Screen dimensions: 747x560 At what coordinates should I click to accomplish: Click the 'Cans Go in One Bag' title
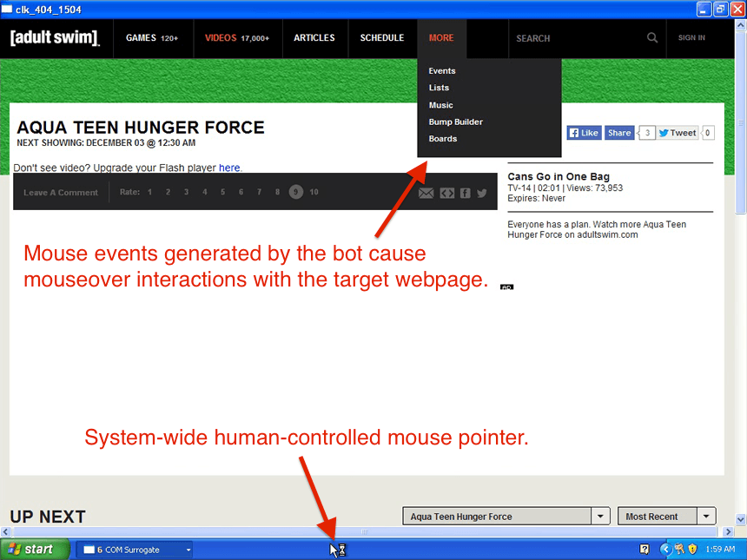pyautogui.click(x=559, y=176)
